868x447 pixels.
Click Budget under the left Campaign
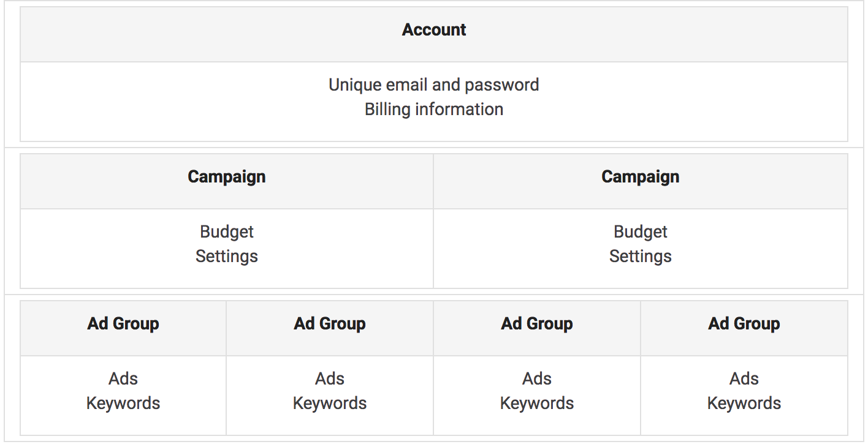pyautogui.click(x=227, y=231)
